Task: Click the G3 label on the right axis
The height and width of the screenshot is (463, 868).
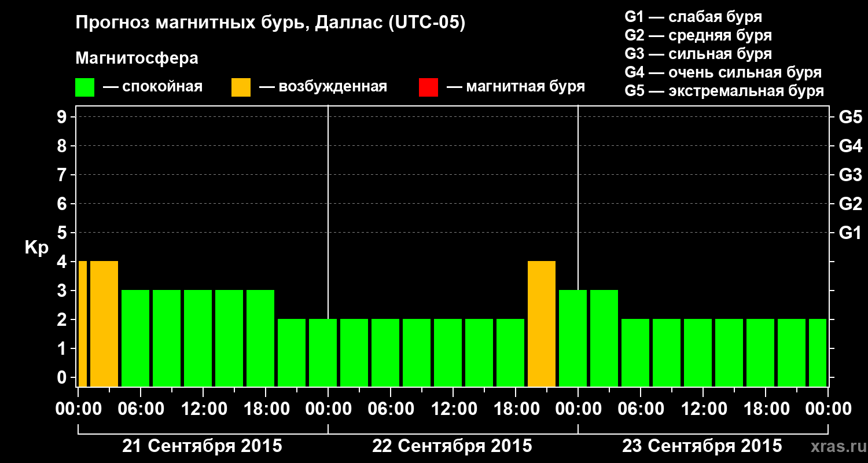Action: tap(850, 175)
